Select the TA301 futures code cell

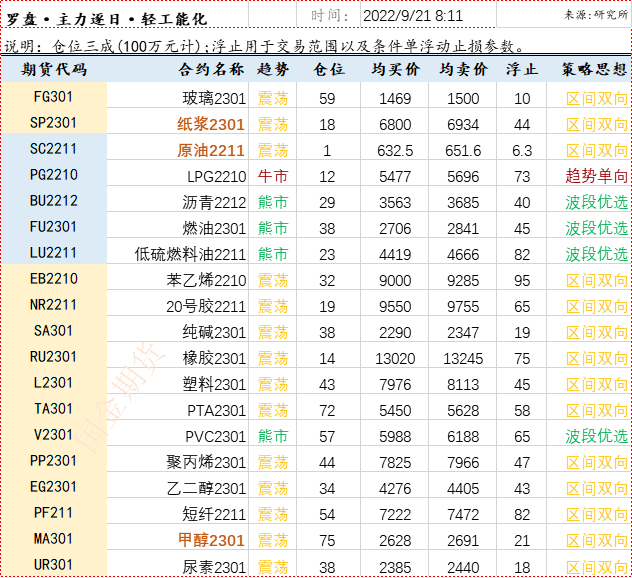click(x=53, y=409)
